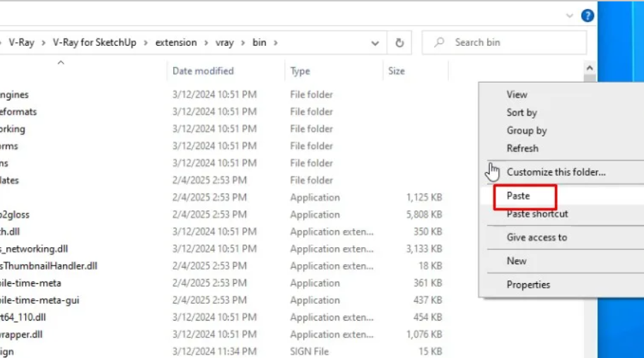The width and height of the screenshot is (644, 358).
Task: Expand the ribbon using the top chevron
Action: coord(570,15)
